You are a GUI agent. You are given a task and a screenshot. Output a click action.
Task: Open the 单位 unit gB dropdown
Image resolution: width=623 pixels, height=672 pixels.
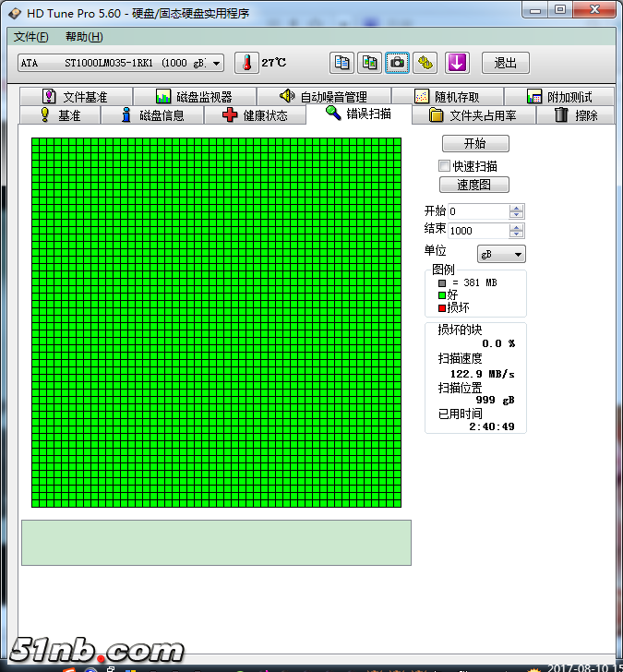pos(501,254)
